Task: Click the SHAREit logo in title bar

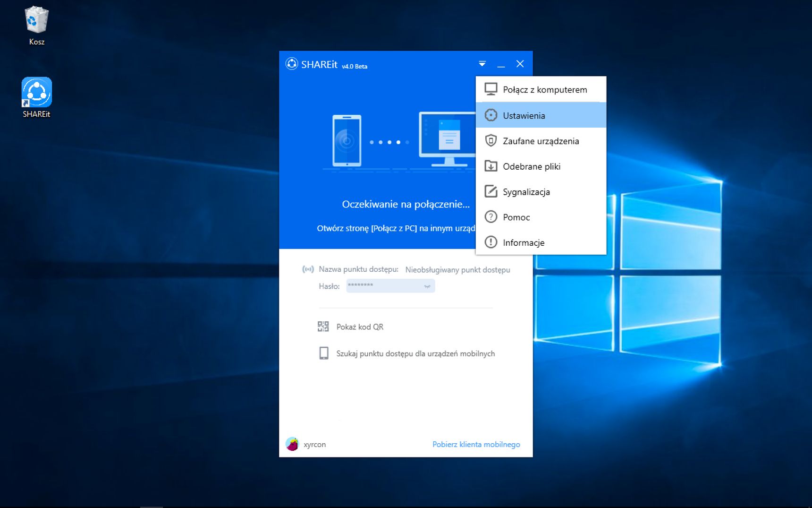Action: pos(292,64)
